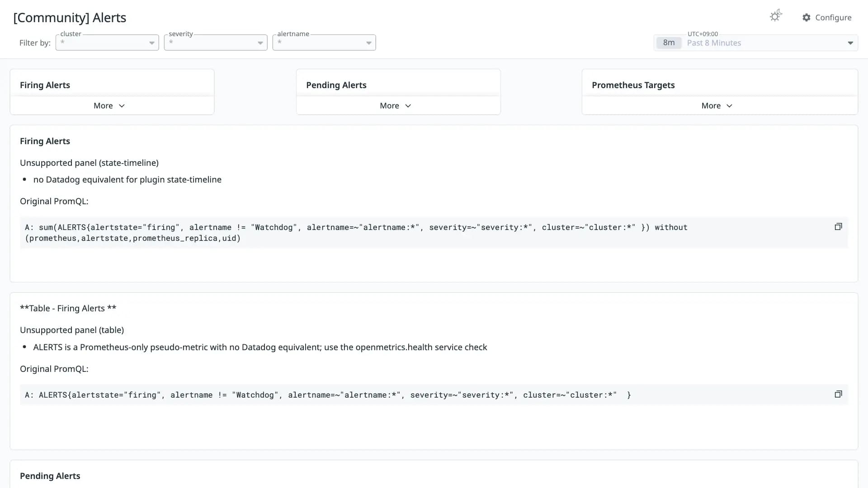This screenshot has width=868, height=488.
Task: Click the ALERTS{alertstate="firing"} table query code
Action: tap(434, 395)
